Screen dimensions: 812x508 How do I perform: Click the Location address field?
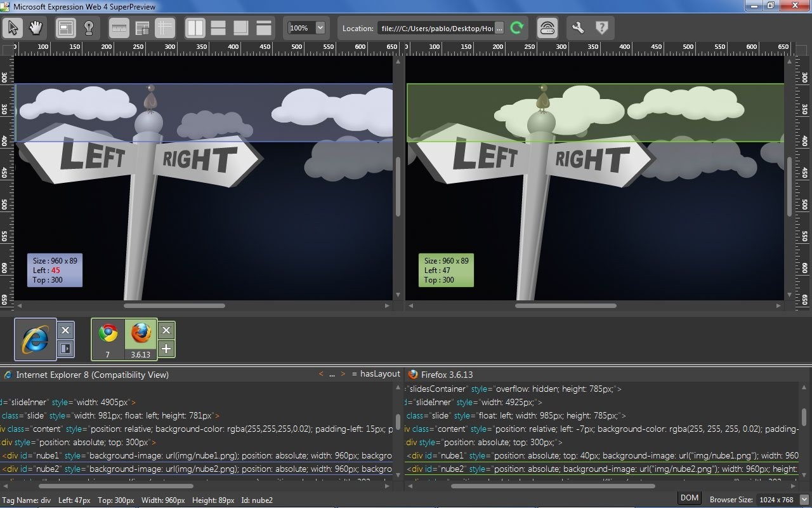(x=435, y=29)
